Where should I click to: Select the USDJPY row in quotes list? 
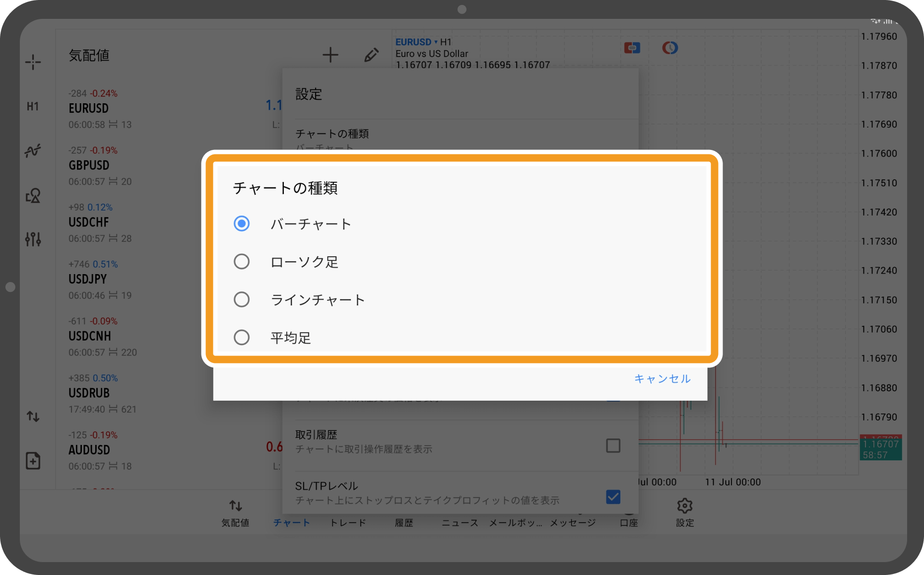169,280
